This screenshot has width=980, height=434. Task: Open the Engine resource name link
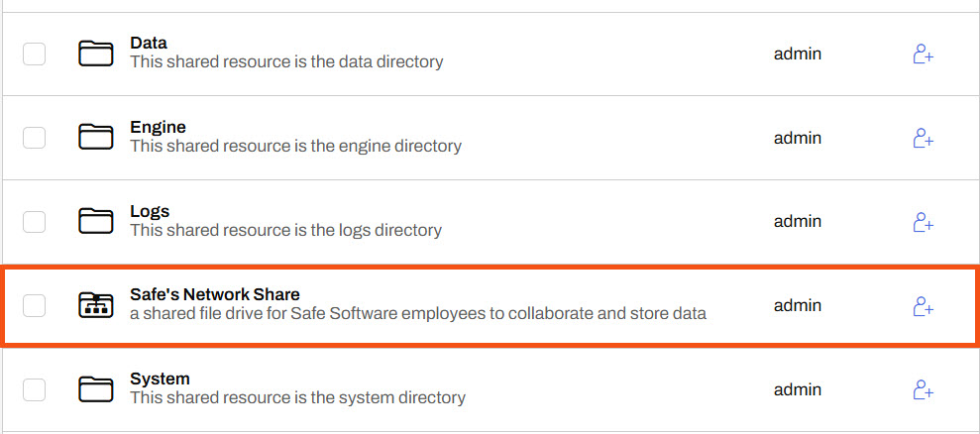point(158,128)
